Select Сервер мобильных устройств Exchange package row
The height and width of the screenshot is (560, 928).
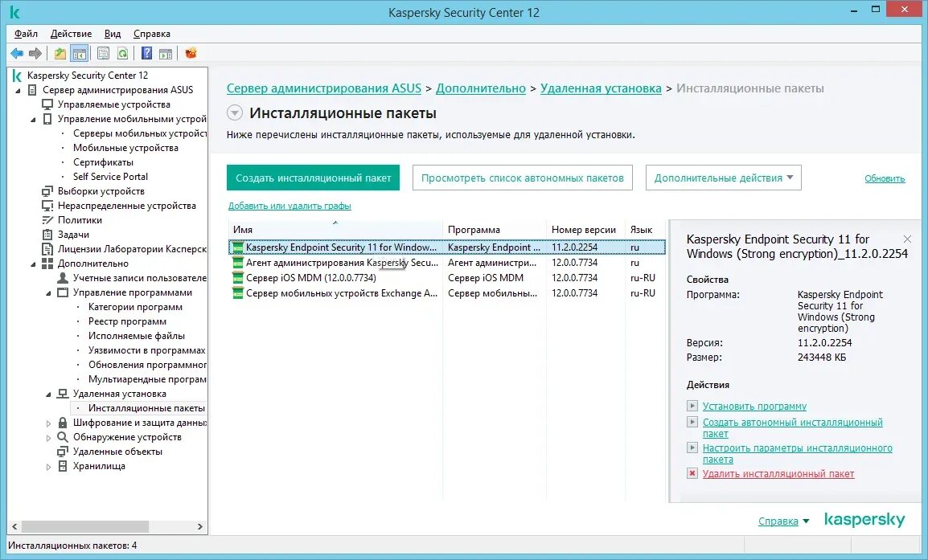coord(447,293)
